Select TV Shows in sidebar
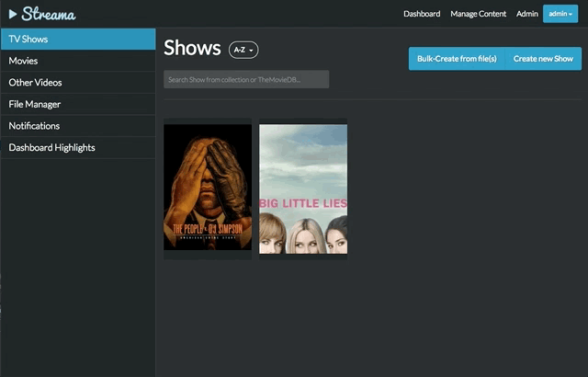This screenshot has width=588, height=377. pyautogui.click(x=78, y=39)
